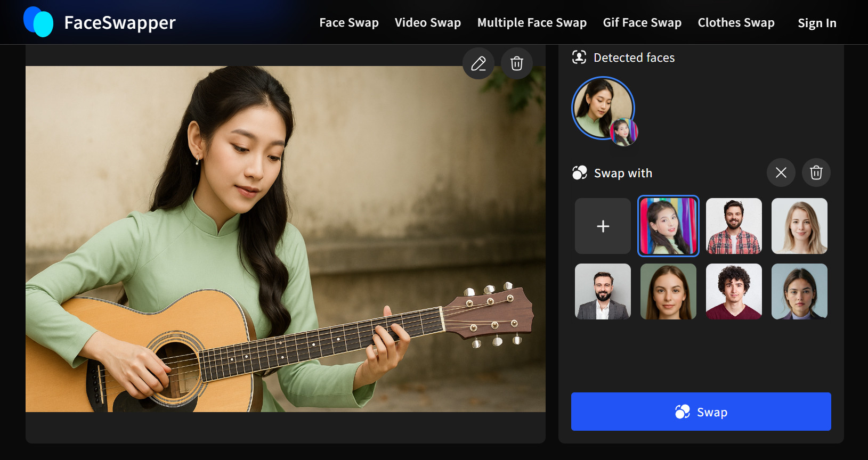Click the Sign In link

click(x=816, y=23)
